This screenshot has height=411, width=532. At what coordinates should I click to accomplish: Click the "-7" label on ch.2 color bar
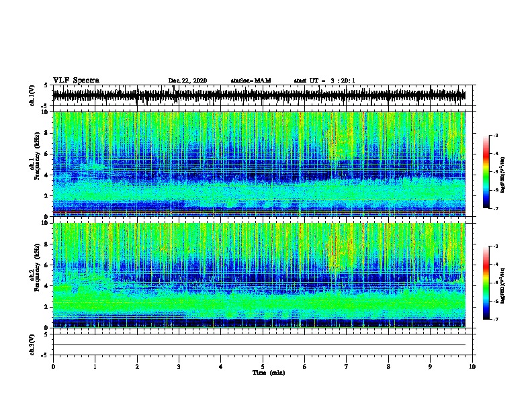[496, 319]
